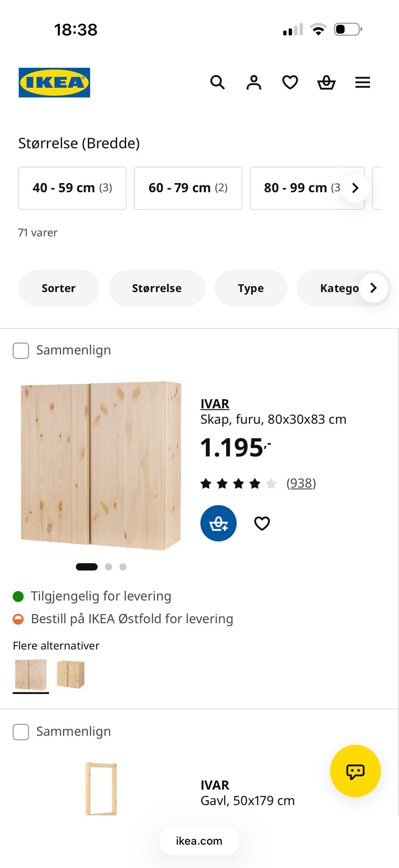Add IVAR Skap to basket with blue button

[x=218, y=523]
